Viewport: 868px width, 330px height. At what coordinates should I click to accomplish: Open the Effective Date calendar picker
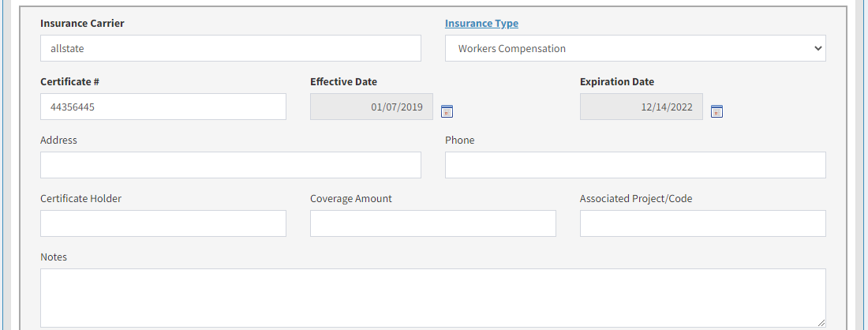coord(447,111)
